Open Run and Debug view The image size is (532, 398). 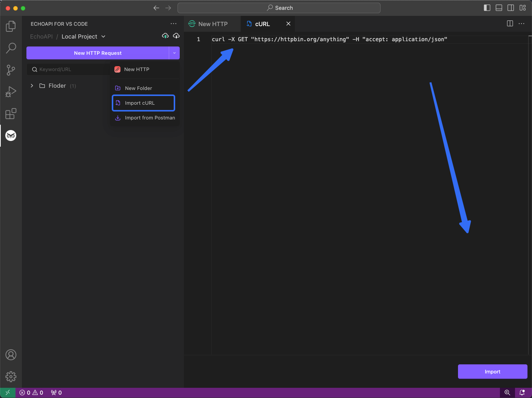11,92
